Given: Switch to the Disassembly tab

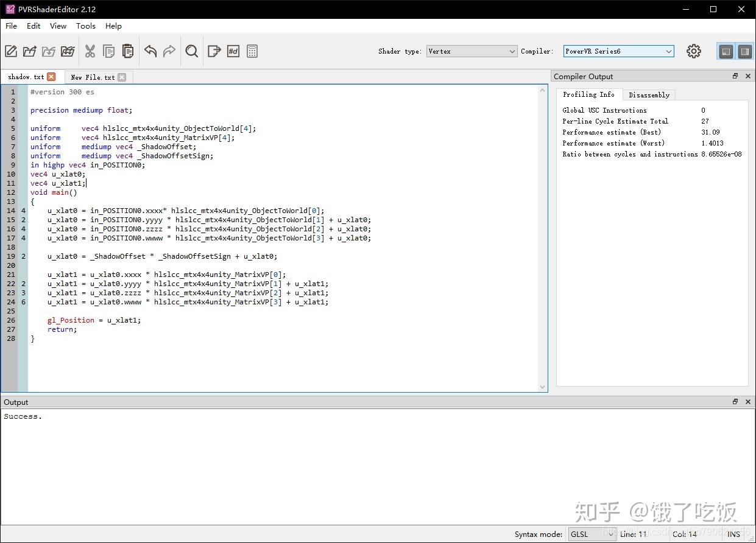Looking at the screenshot, I should pos(649,95).
